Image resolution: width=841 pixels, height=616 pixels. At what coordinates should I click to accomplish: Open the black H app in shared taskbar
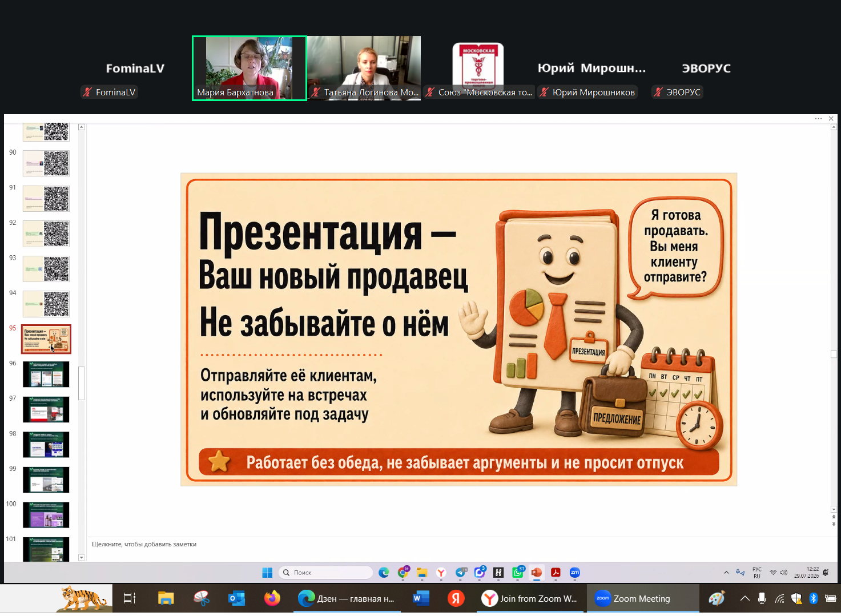(498, 573)
